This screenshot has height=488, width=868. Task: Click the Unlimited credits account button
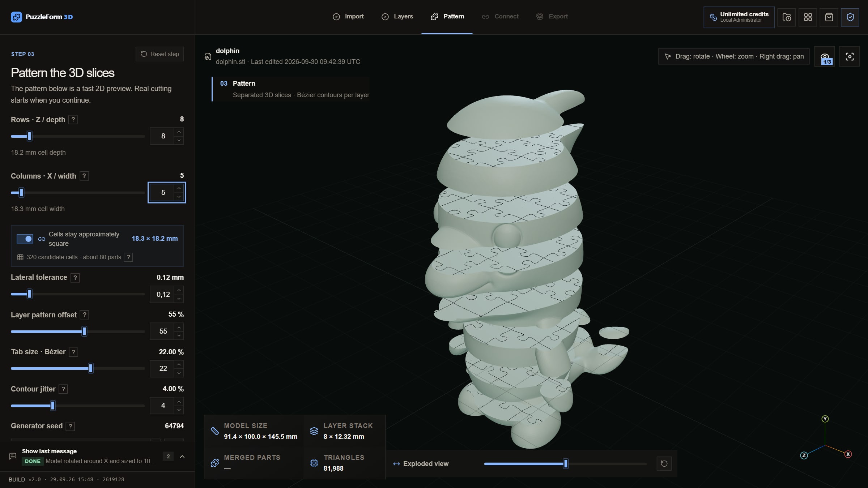click(x=739, y=17)
